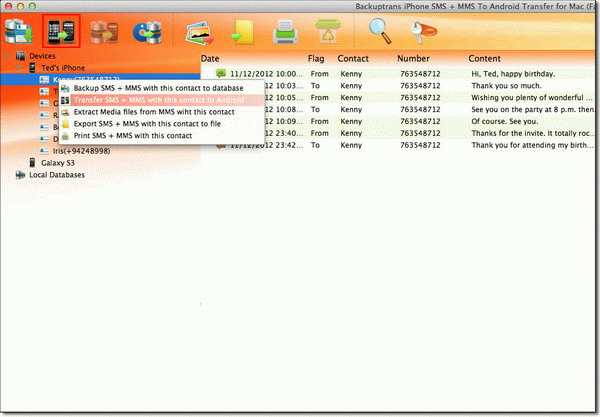
Task: Click the export to file toolbar icon
Action: click(x=243, y=32)
